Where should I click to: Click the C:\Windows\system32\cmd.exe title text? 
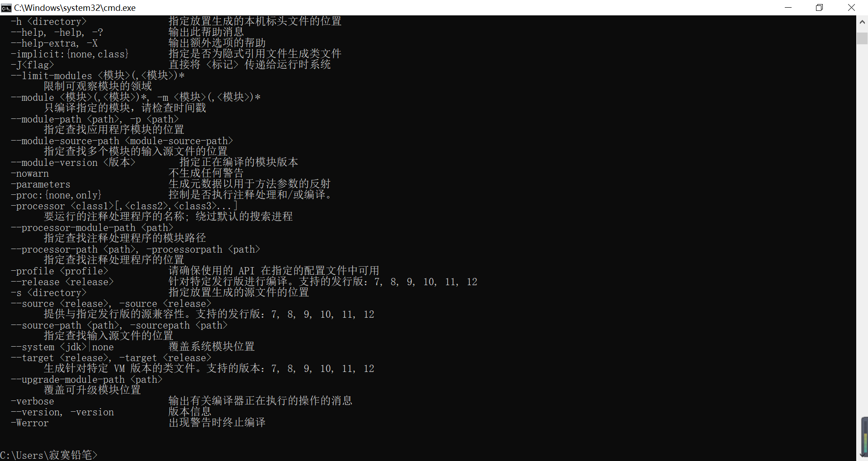[x=75, y=8]
